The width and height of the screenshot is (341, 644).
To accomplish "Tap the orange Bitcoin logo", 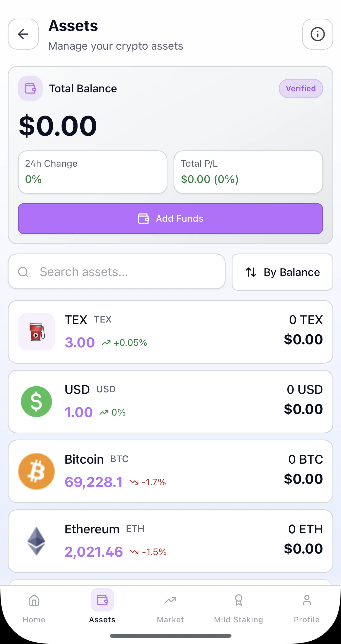I will (36, 471).
